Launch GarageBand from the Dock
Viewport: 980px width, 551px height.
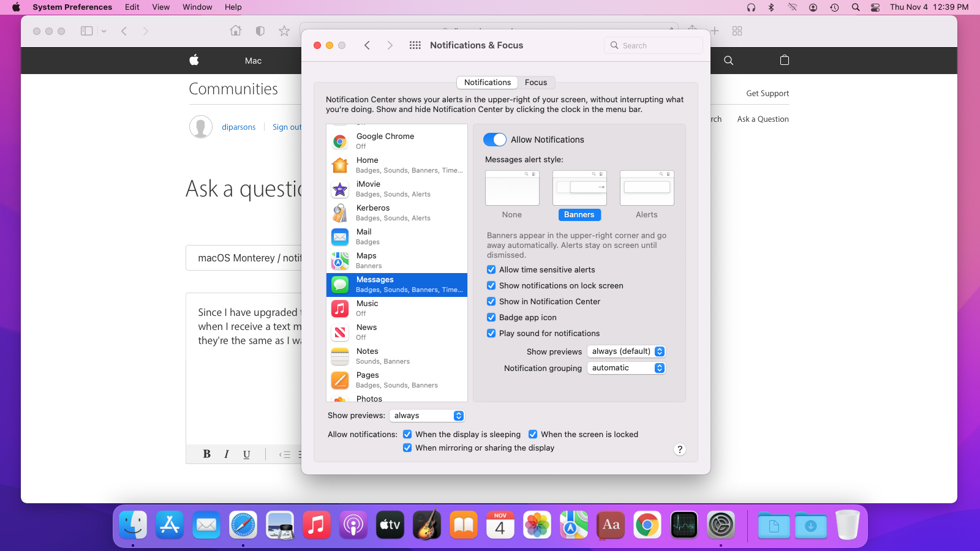(x=427, y=525)
